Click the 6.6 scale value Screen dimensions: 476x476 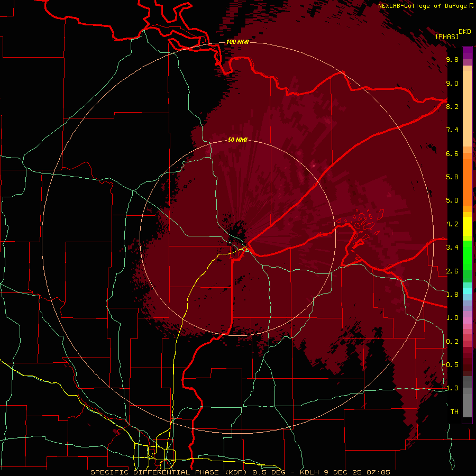point(452,154)
